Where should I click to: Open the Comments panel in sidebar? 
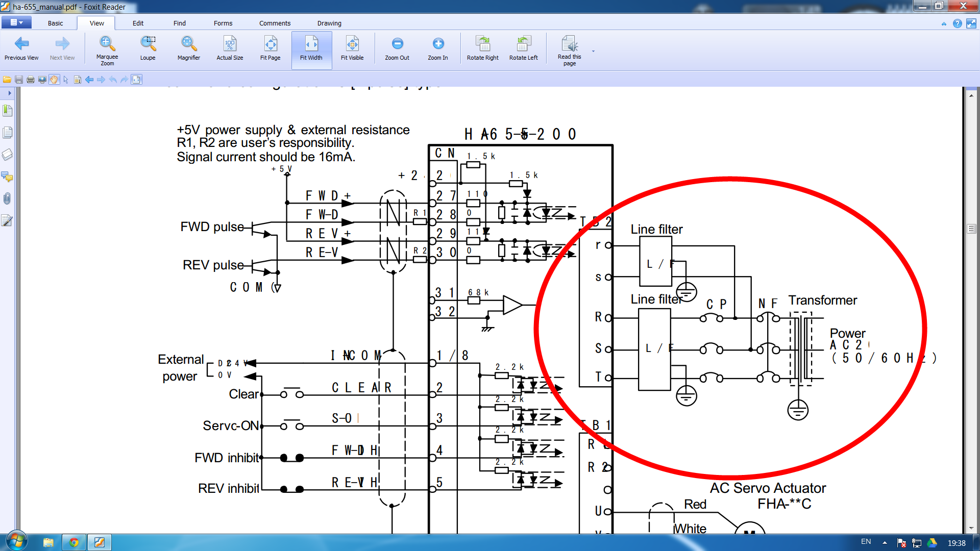(x=7, y=177)
